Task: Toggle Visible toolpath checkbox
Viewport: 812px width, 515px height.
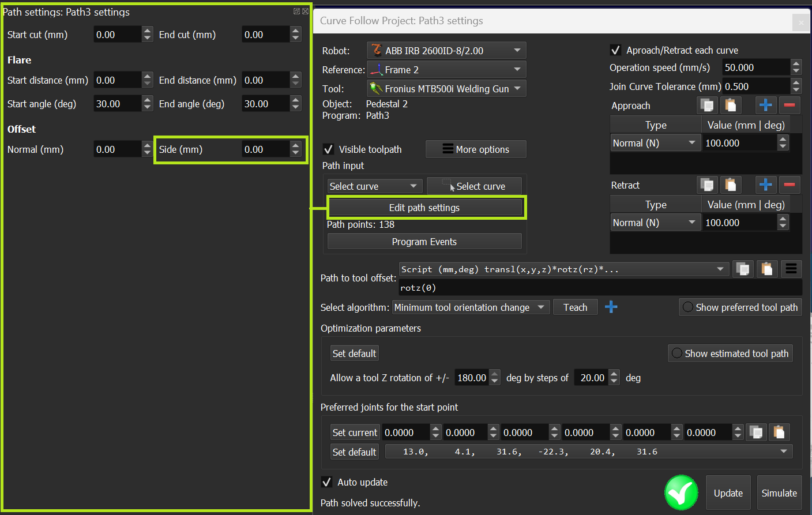Action: tap(329, 149)
